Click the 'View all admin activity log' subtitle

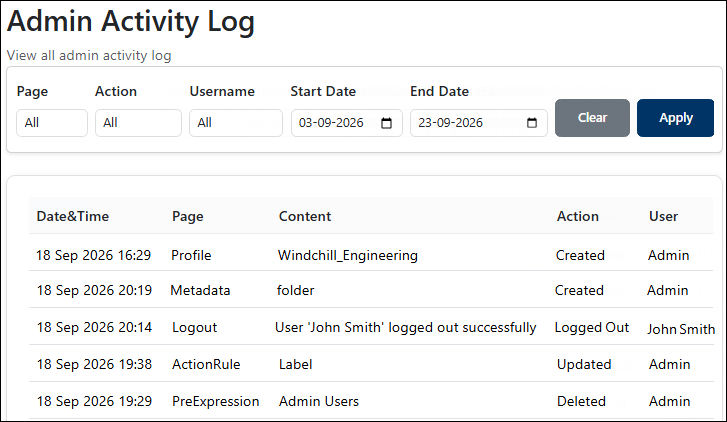pos(89,56)
